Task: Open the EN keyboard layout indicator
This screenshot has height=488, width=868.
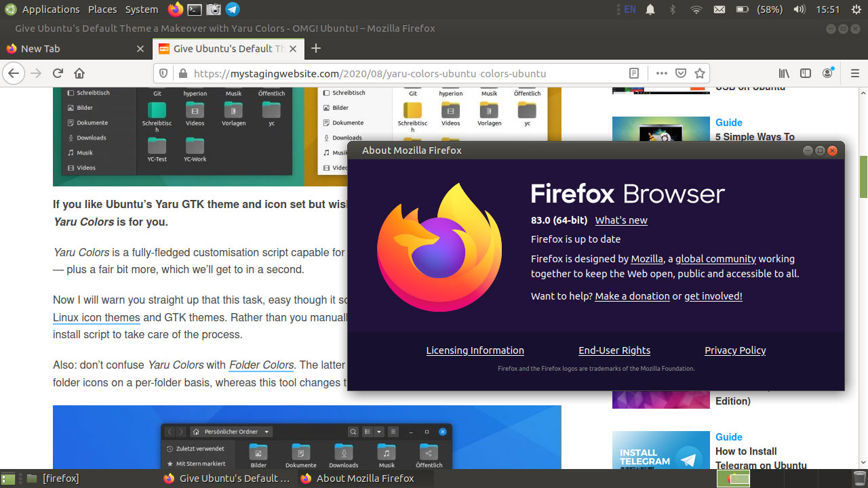Action: click(x=629, y=9)
